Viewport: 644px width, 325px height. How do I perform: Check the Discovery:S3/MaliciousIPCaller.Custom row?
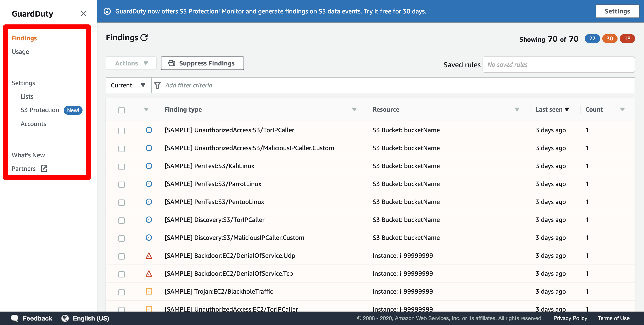122,238
